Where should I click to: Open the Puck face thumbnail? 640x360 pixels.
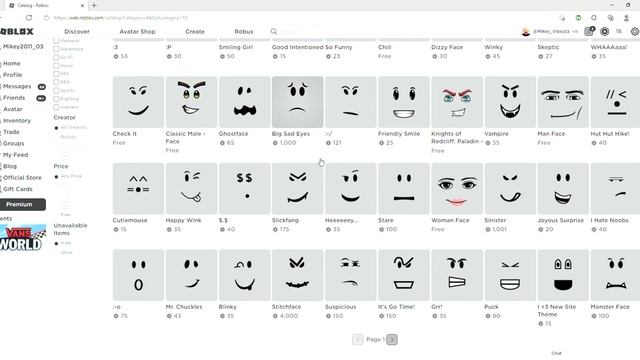pos(510,275)
